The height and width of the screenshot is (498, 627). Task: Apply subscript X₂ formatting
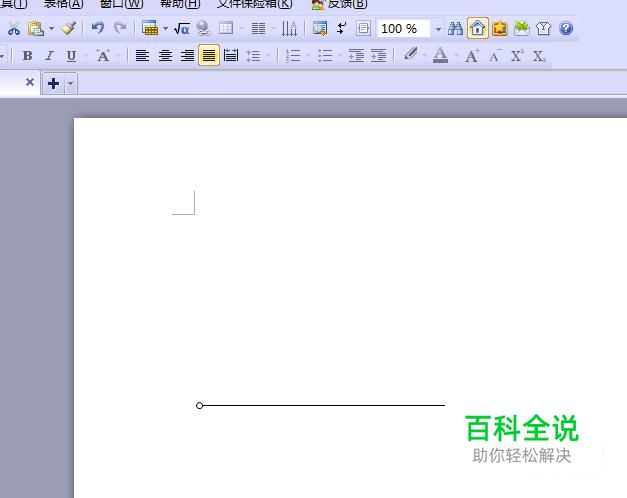(539, 56)
